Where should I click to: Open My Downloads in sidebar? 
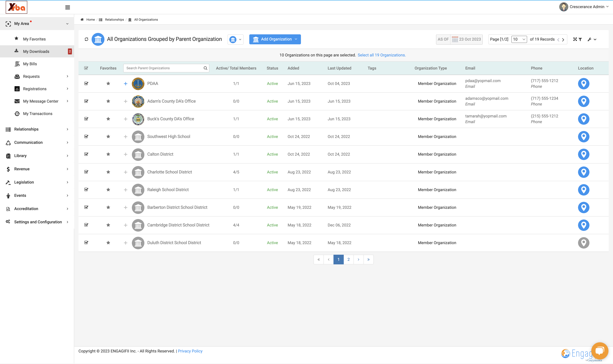[37, 51]
